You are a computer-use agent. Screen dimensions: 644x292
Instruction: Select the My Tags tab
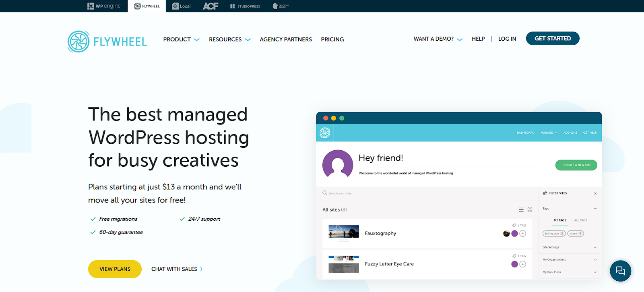point(560,220)
